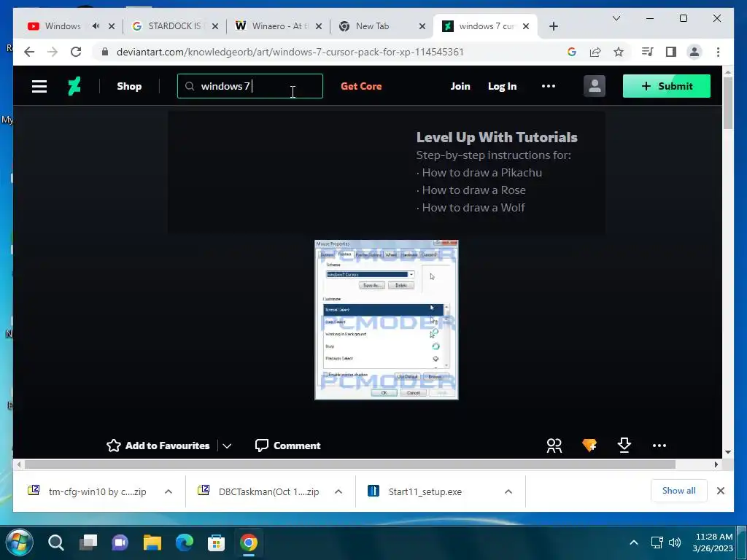Open the header three-dots more menu

549,86
